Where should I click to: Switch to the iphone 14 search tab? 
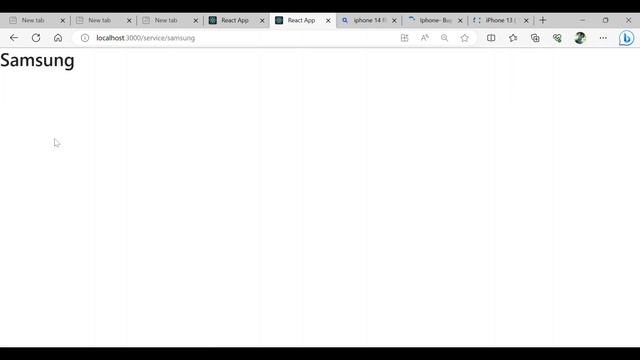369,20
